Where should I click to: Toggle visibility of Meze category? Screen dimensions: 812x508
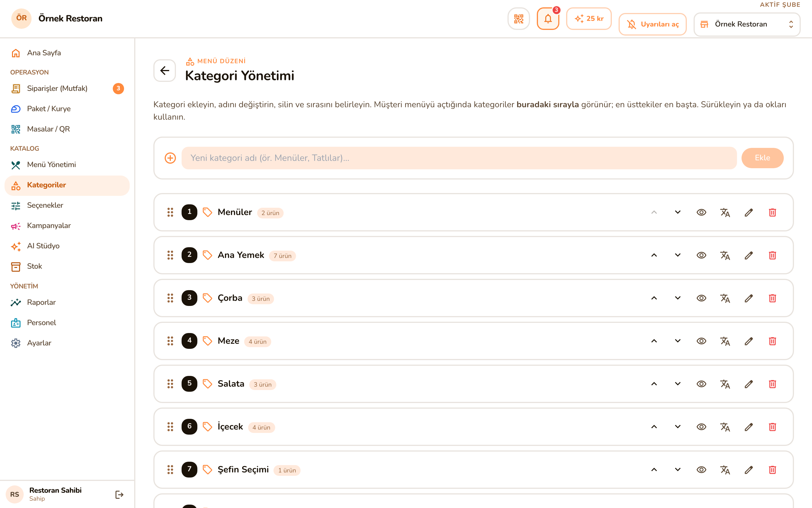[701, 341]
